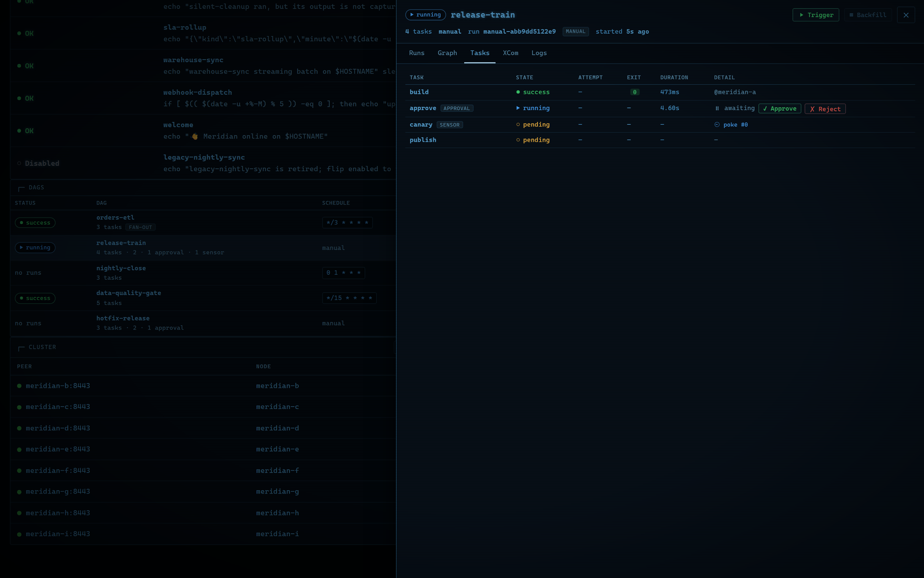The height and width of the screenshot is (578, 924).
Task: Select the welcome job
Action: click(x=178, y=125)
